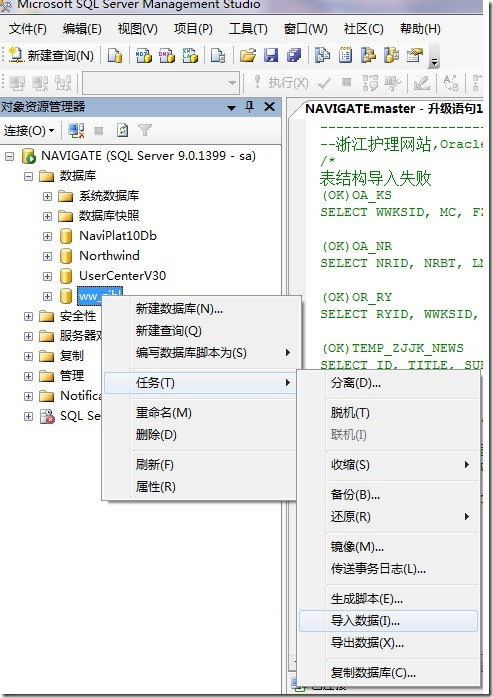Click the Design Query in Editor icon
This screenshot has width=493, height=698.
pyautogui.click(x=421, y=83)
